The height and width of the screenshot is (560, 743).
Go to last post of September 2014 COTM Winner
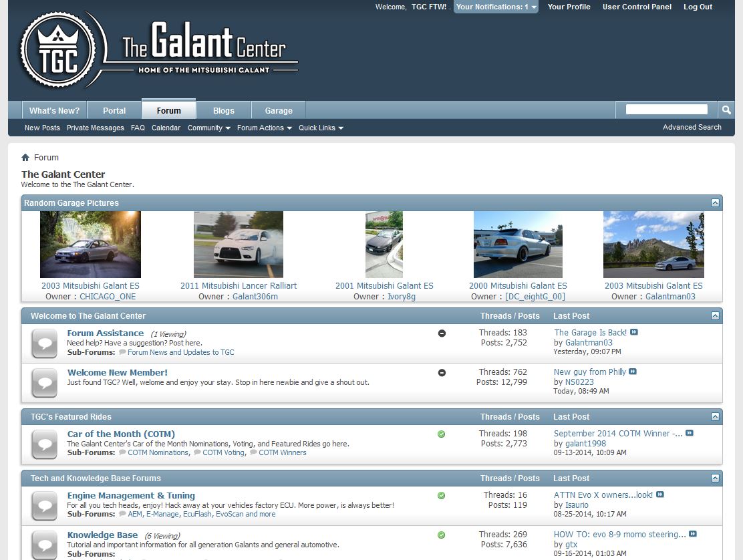pos(690,433)
